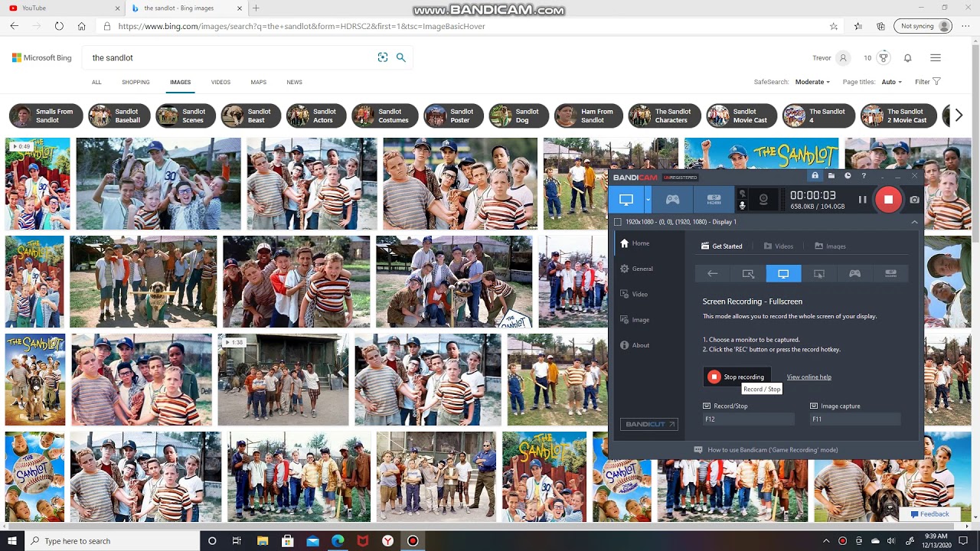Refresh the browser page
Image resolution: width=980 pixels, height=551 pixels.
[59, 26]
